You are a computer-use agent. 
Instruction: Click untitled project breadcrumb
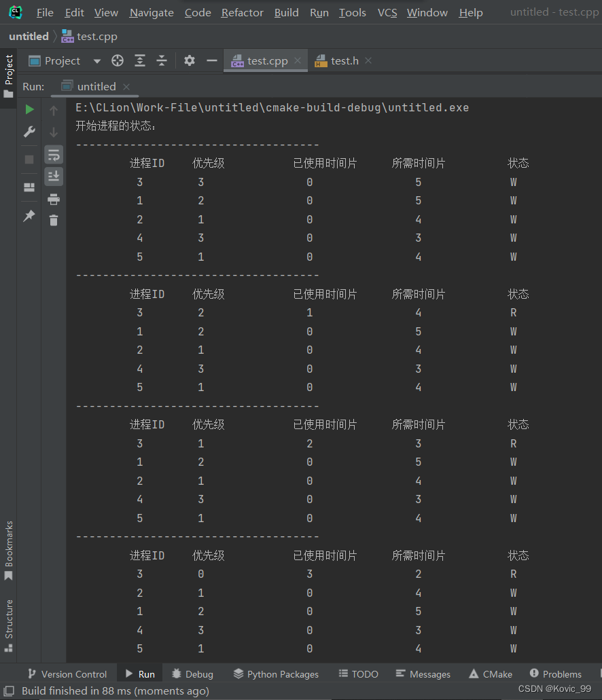click(x=29, y=36)
